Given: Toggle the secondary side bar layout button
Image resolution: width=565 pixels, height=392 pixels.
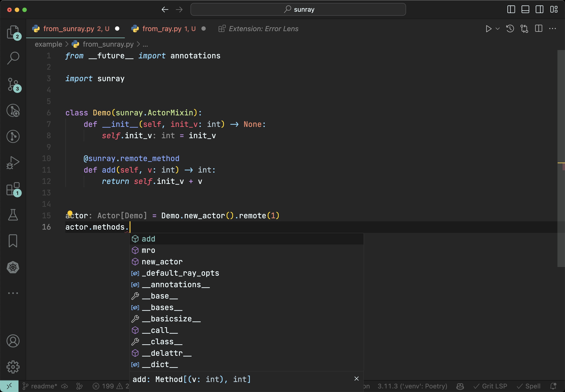Looking at the screenshot, I should pyautogui.click(x=540, y=10).
